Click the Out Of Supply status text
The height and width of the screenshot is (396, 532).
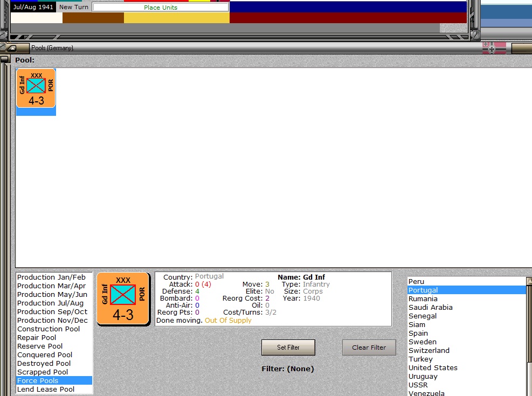click(228, 321)
